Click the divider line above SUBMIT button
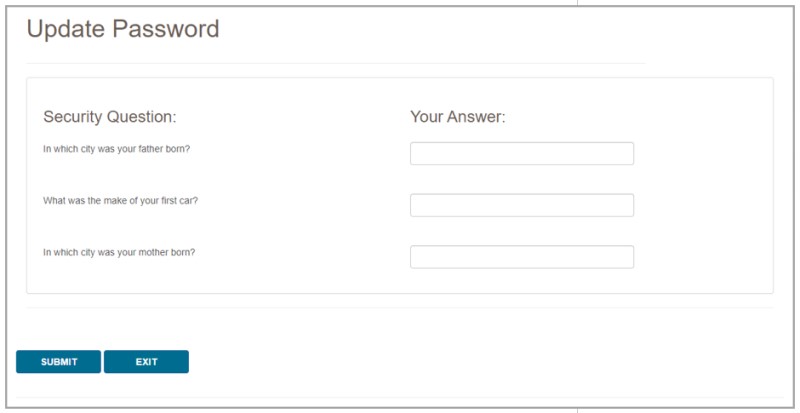This screenshot has height=413, width=800. (x=400, y=308)
